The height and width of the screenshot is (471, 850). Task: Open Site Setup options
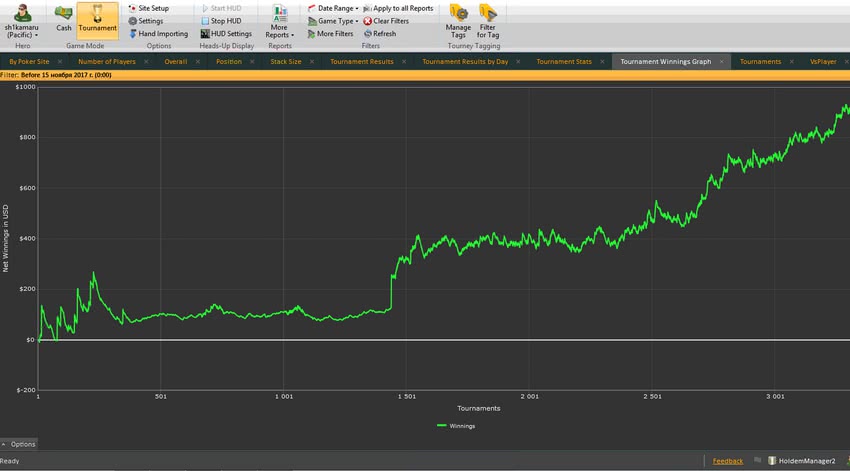[149, 8]
